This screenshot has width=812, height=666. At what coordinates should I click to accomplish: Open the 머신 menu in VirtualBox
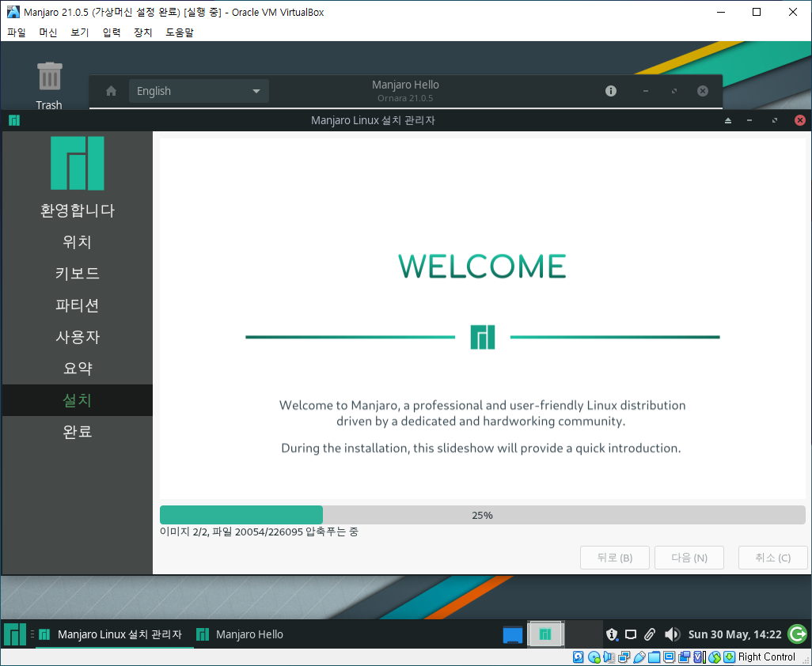tap(48, 32)
